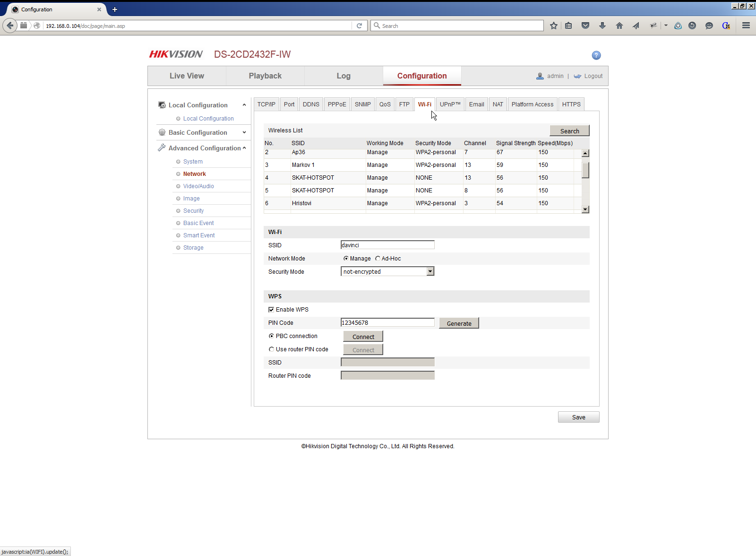The image size is (756, 556).
Task: Click the tab groups icon beside back button
Action: coord(24,26)
